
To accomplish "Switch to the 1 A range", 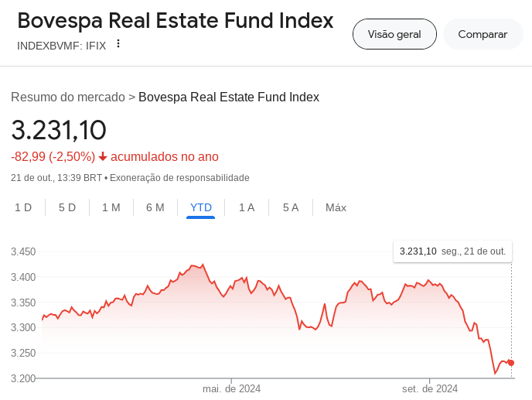I will click(x=247, y=207).
